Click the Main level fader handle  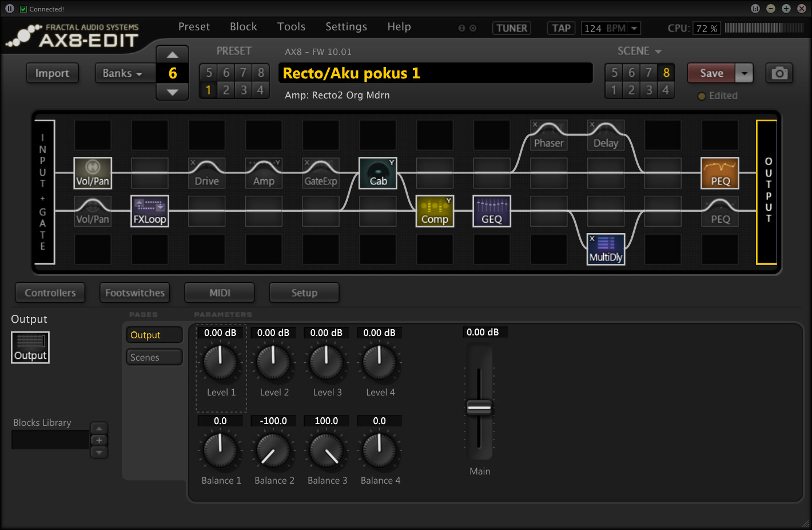click(479, 408)
